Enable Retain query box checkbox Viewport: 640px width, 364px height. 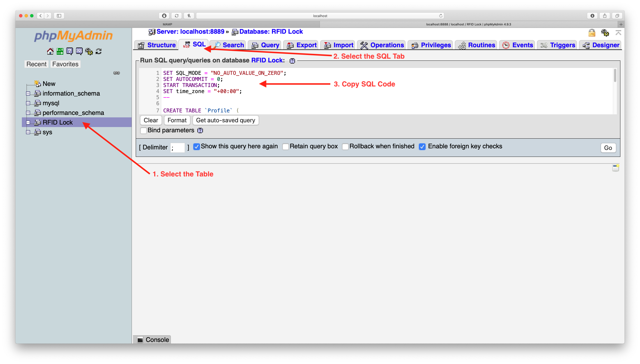[285, 147]
